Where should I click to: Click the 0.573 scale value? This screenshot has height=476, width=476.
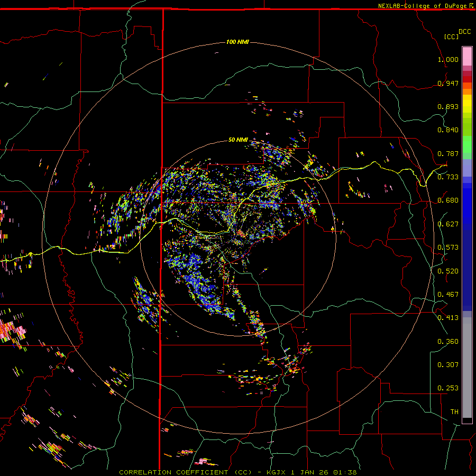coord(448,248)
